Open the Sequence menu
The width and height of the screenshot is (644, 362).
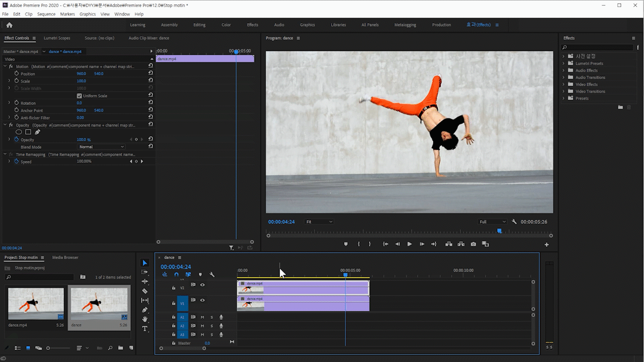46,14
